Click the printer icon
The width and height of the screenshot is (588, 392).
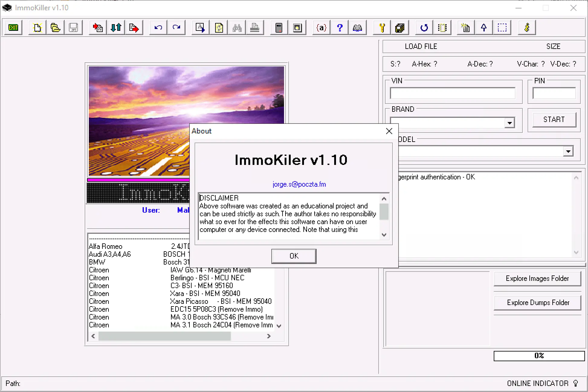[255, 28]
